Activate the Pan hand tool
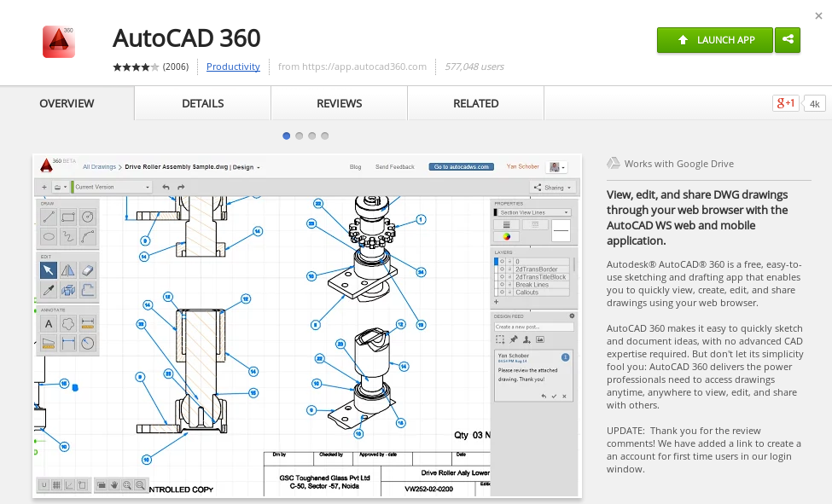The height and width of the screenshot is (504, 832). pos(113,484)
